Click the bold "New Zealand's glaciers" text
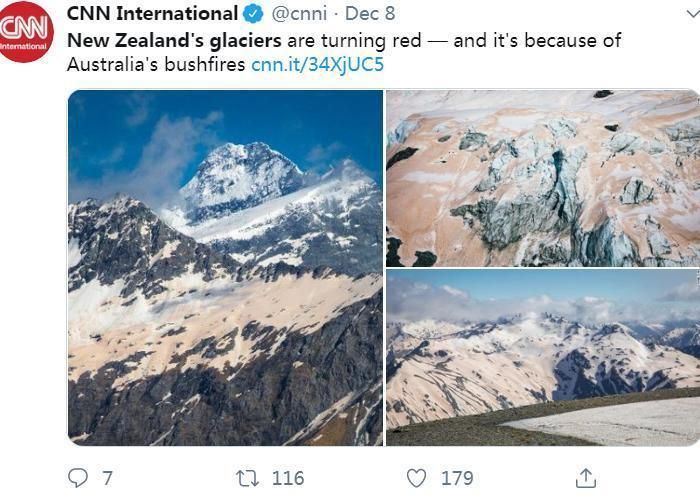Viewport: 700px width, 503px height. (x=174, y=41)
